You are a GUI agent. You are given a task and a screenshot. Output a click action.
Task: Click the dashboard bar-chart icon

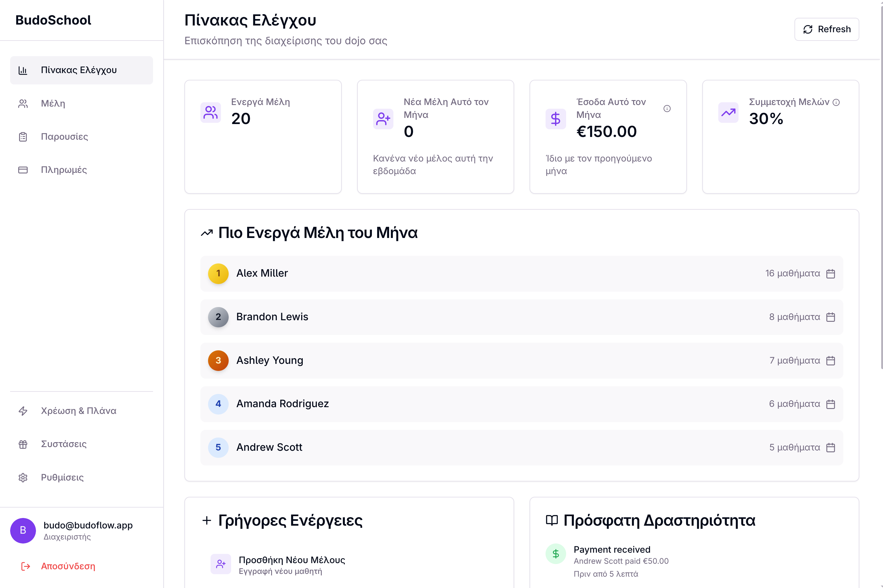23,70
